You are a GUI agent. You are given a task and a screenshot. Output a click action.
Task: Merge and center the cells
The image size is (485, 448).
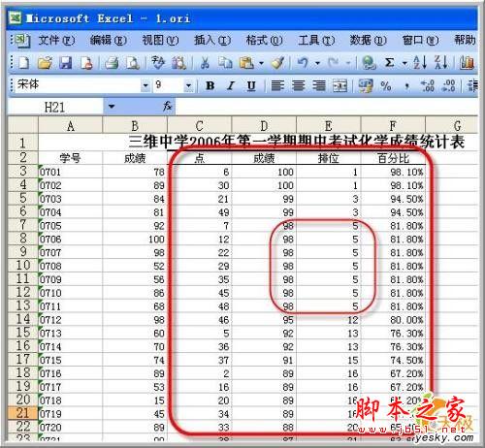click(339, 85)
